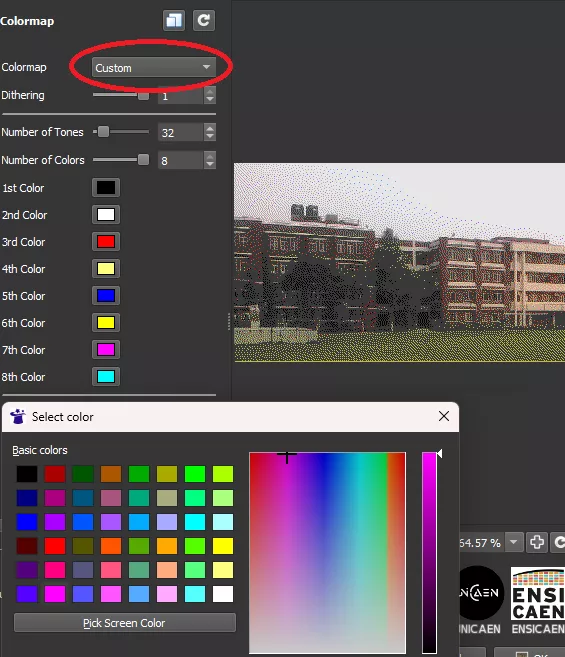The height and width of the screenshot is (657, 565).
Task: Select the white basic color swatch
Action: point(223,594)
